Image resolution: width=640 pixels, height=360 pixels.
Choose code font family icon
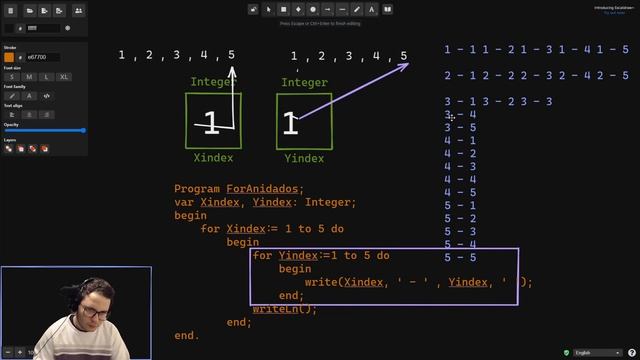47,96
